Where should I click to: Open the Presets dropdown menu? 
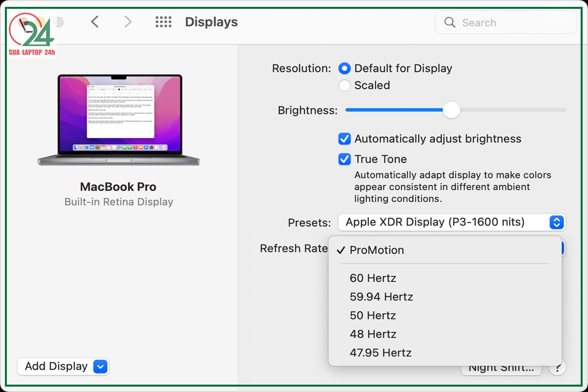(452, 222)
